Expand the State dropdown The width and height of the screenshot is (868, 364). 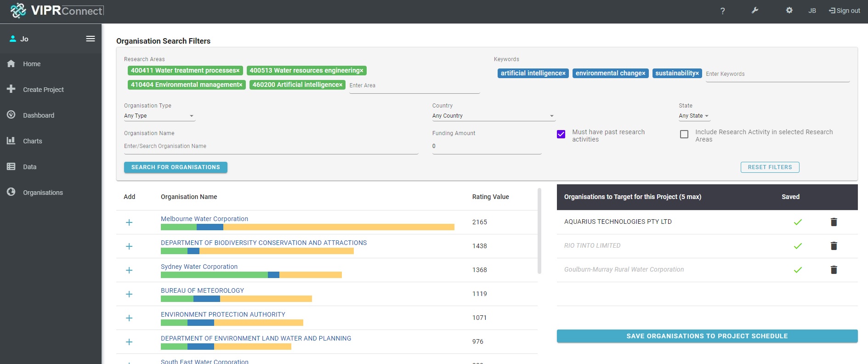693,116
